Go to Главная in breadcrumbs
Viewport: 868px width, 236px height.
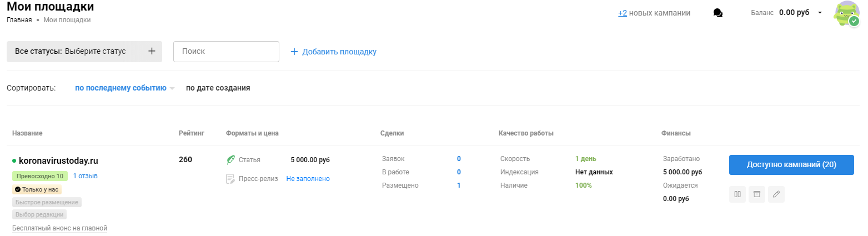coord(19,20)
